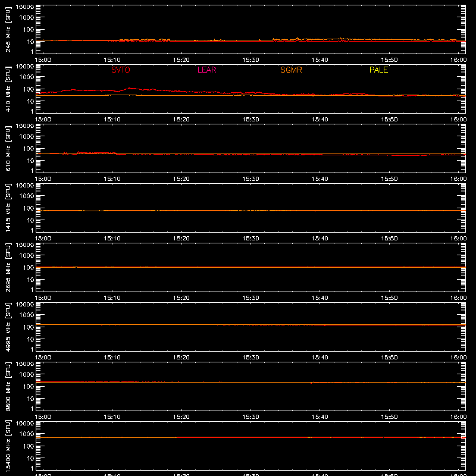Click the 4995 MHz [SFU] axis title

click(x=8, y=327)
